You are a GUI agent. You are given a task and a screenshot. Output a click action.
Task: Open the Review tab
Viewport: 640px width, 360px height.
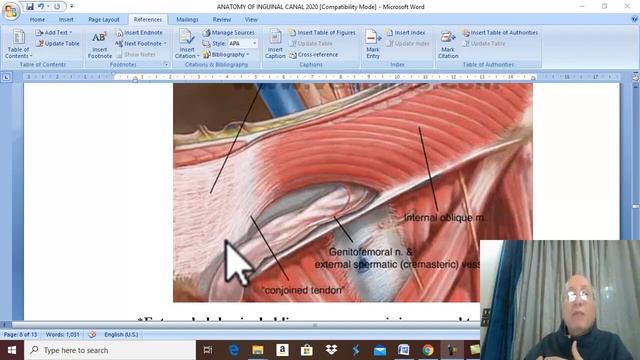point(222,19)
